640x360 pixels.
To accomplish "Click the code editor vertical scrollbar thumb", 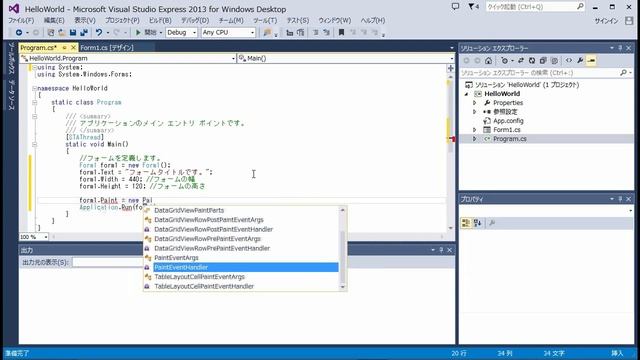I will (450, 116).
